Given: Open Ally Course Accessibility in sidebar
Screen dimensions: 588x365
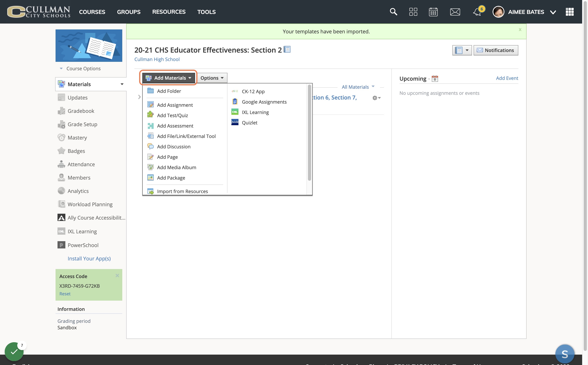Looking at the screenshot, I should click(91, 217).
